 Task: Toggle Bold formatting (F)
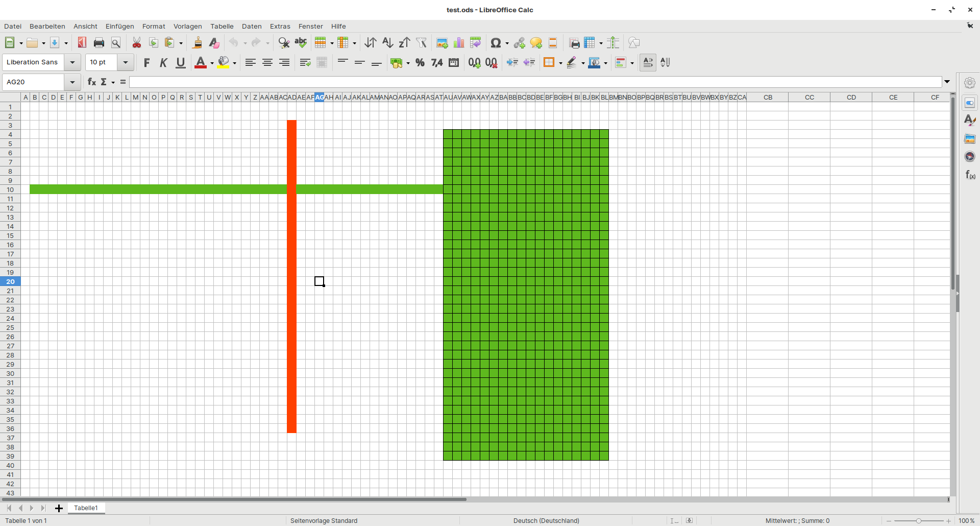coord(147,62)
